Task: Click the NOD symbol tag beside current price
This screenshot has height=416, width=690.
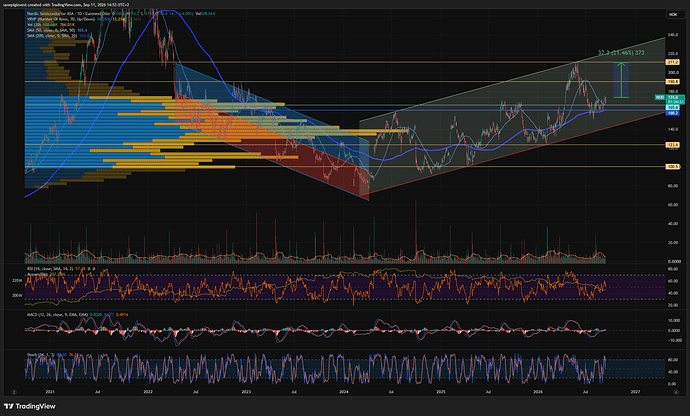Action: (x=660, y=97)
